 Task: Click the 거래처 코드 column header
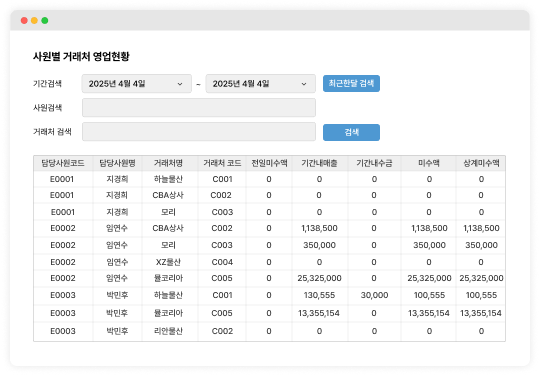(x=222, y=163)
